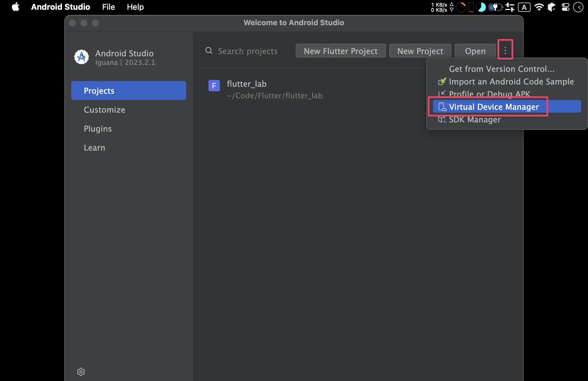Click the three-dot more actions button
This screenshot has height=381, width=588.
coord(505,51)
